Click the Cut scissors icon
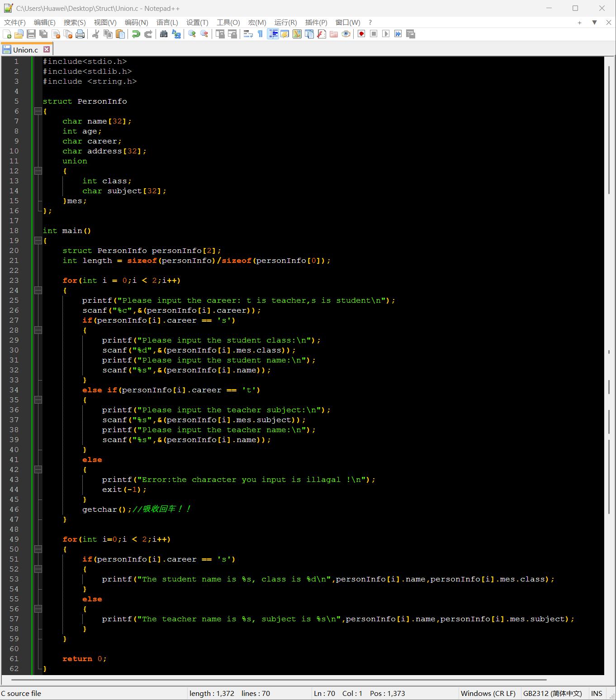 pos(95,34)
